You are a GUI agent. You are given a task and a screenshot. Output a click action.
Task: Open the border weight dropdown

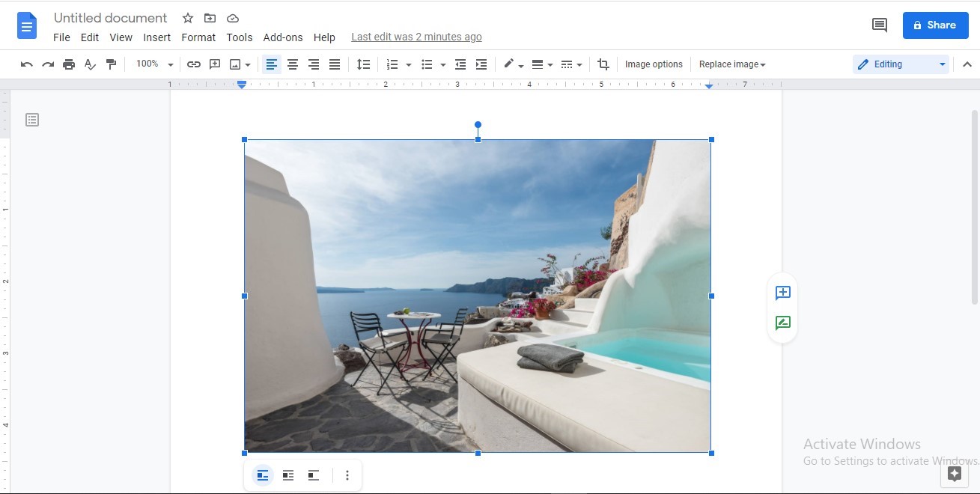click(541, 64)
